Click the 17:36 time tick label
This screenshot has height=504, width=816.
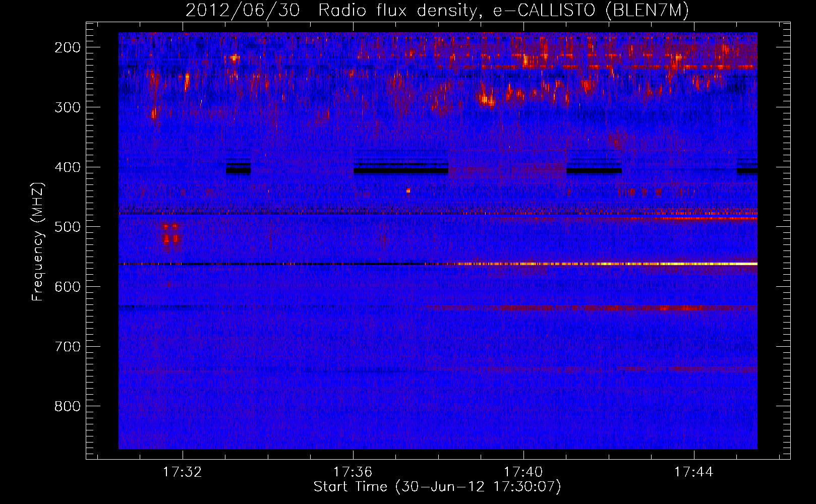[x=353, y=472]
